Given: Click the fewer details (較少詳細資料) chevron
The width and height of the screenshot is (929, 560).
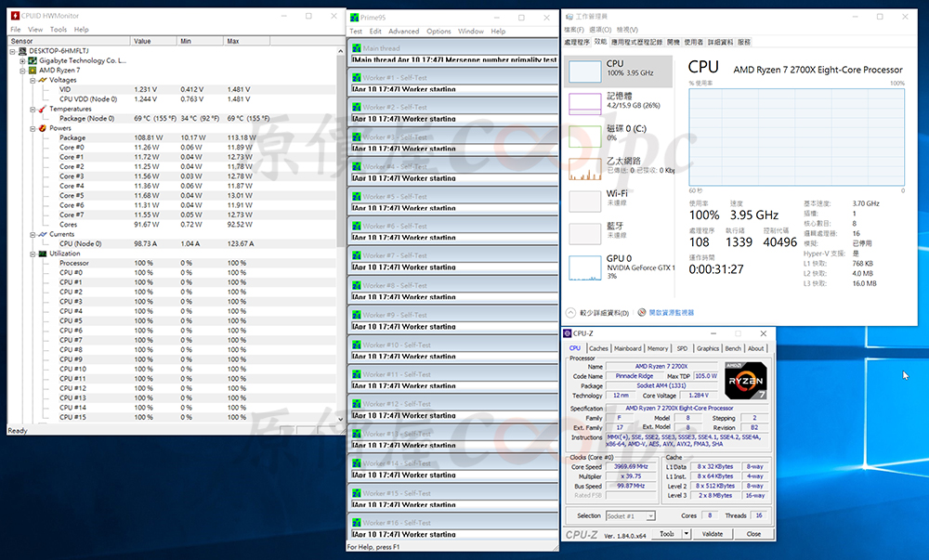Looking at the screenshot, I should click(x=570, y=313).
